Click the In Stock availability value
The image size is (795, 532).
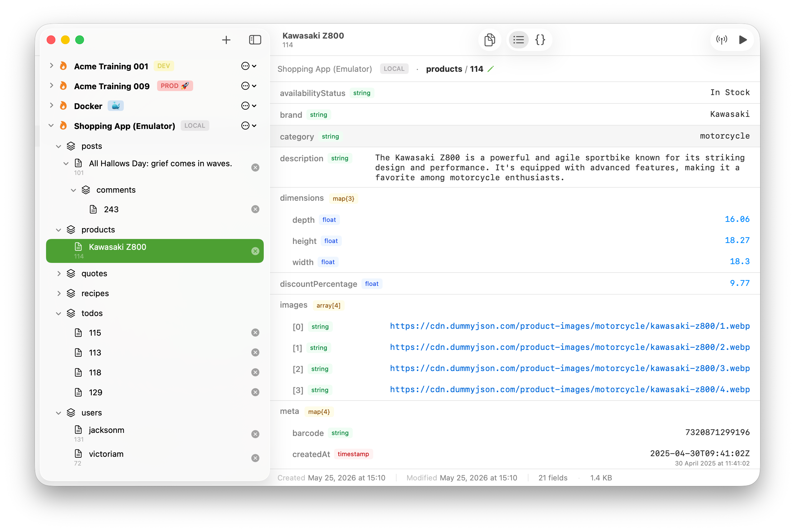click(x=730, y=92)
